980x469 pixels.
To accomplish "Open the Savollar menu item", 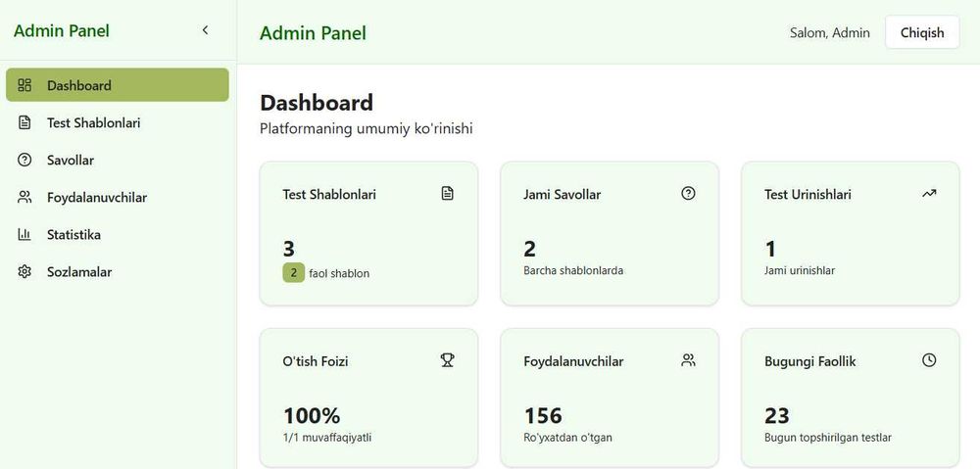I will pos(71,160).
